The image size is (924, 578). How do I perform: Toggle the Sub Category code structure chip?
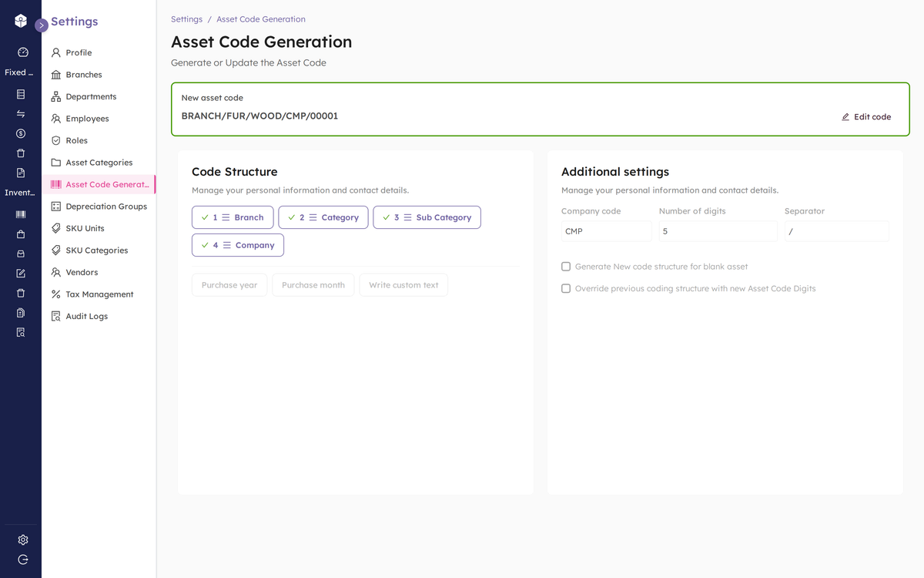pyautogui.click(x=427, y=217)
